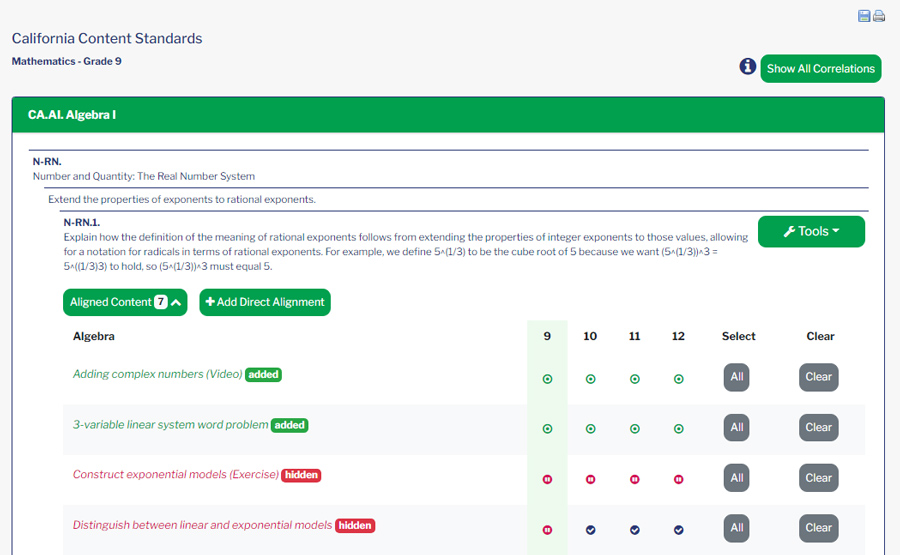Click All for Construct exponential models row

click(736, 478)
